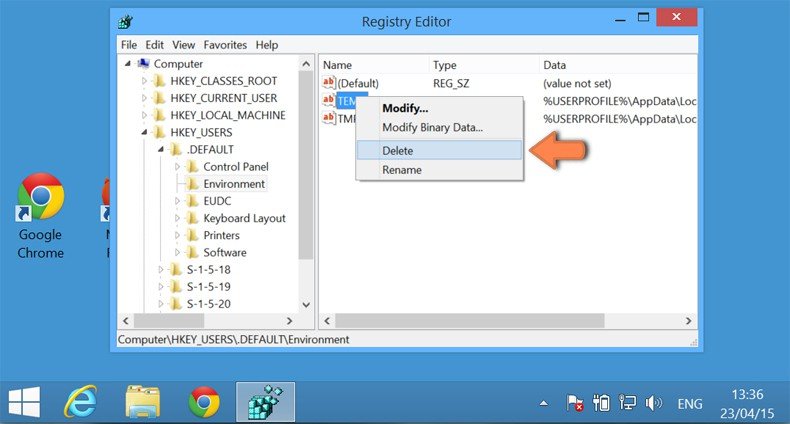Open File Explorer from the taskbar

(143, 402)
